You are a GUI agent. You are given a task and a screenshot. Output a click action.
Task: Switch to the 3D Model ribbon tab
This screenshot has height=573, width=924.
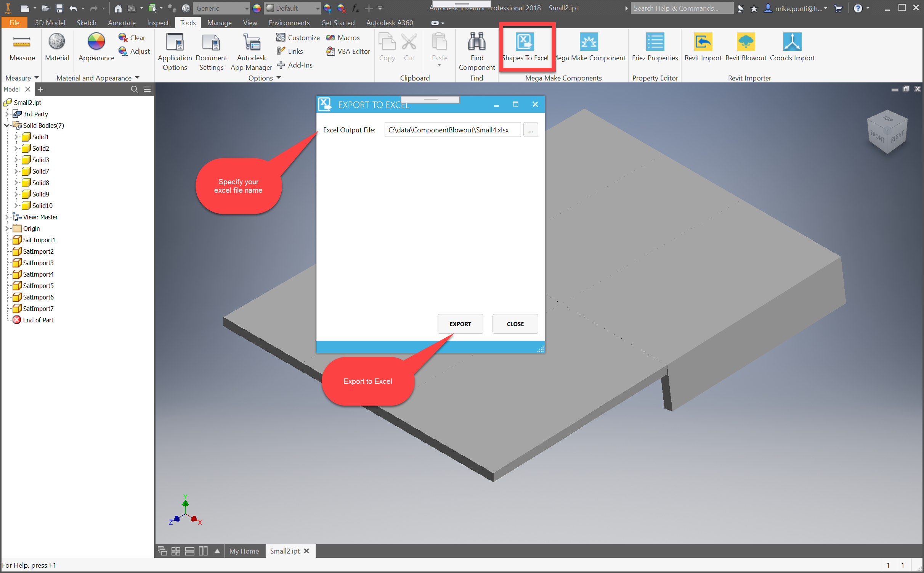coord(50,23)
